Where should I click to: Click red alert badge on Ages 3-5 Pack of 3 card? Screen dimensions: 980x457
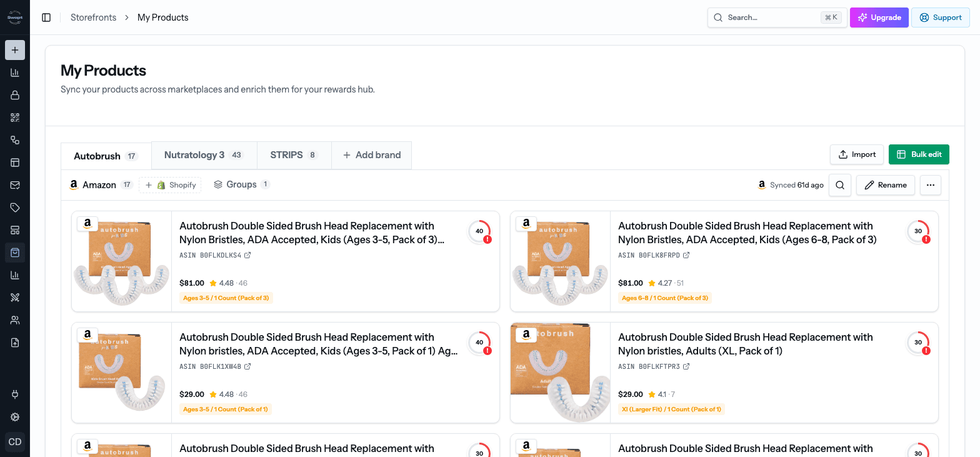coord(487,239)
